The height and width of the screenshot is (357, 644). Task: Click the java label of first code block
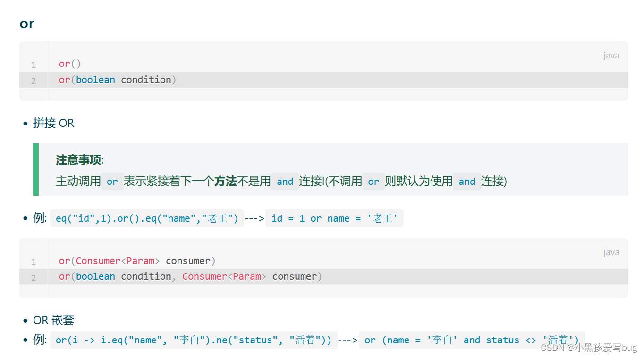click(611, 56)
